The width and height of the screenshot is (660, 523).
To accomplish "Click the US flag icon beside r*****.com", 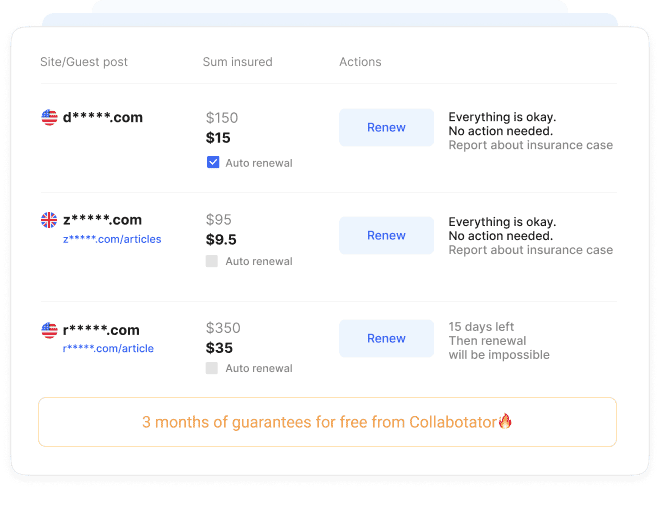I will [49, 330].
